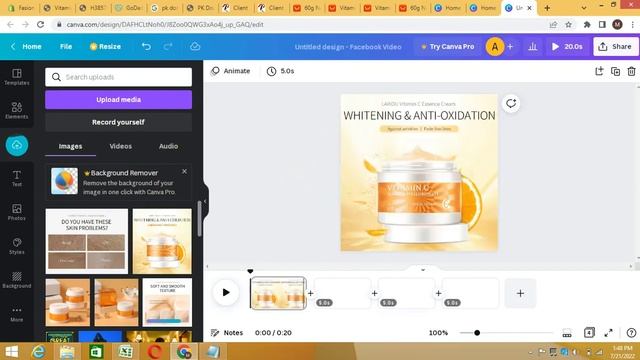The width and height of the screenshot is (640, 360).
Task: Switch to the Videos tab
Action: point(120,146)
